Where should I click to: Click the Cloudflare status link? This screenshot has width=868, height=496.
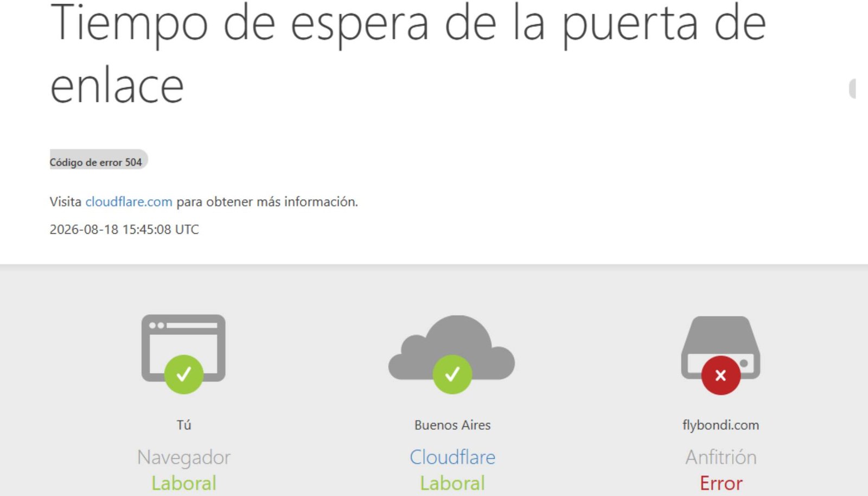tap(452, 457)
